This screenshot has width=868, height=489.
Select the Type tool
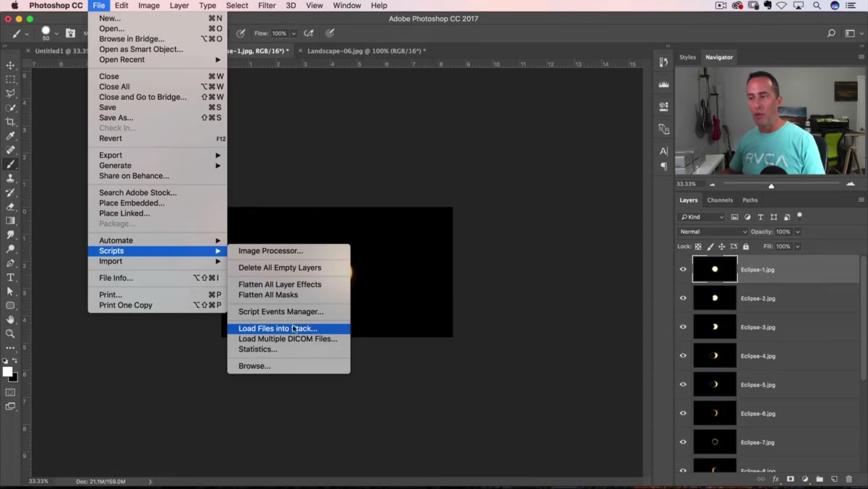click(x=10, y=277)
